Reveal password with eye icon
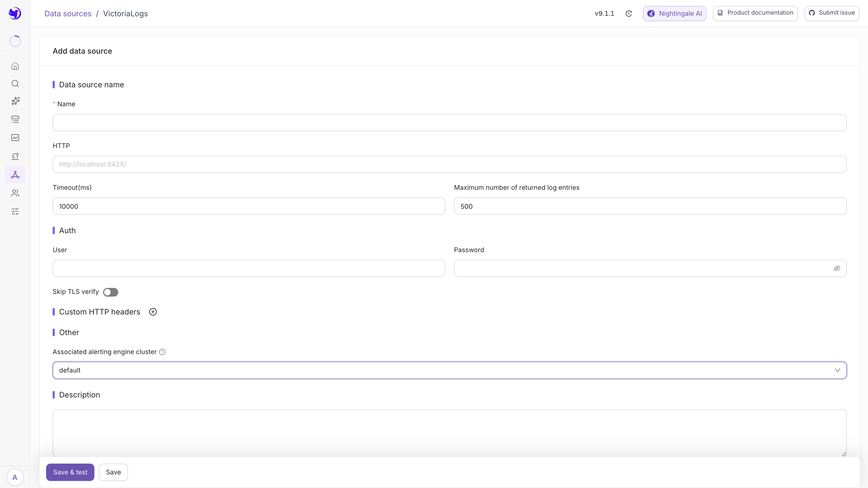 (837, 268)
